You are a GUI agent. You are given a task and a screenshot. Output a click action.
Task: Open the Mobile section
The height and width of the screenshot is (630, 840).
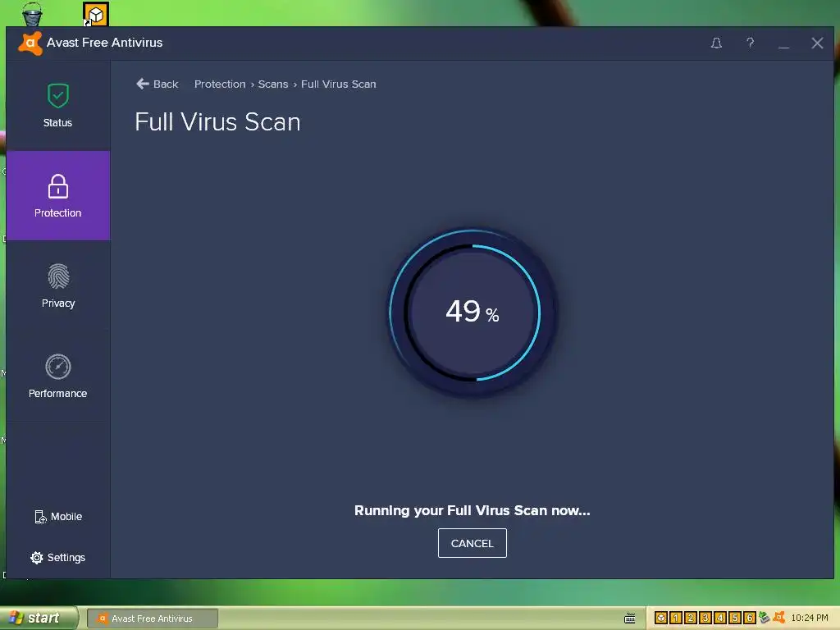click(x=58, y=517)
